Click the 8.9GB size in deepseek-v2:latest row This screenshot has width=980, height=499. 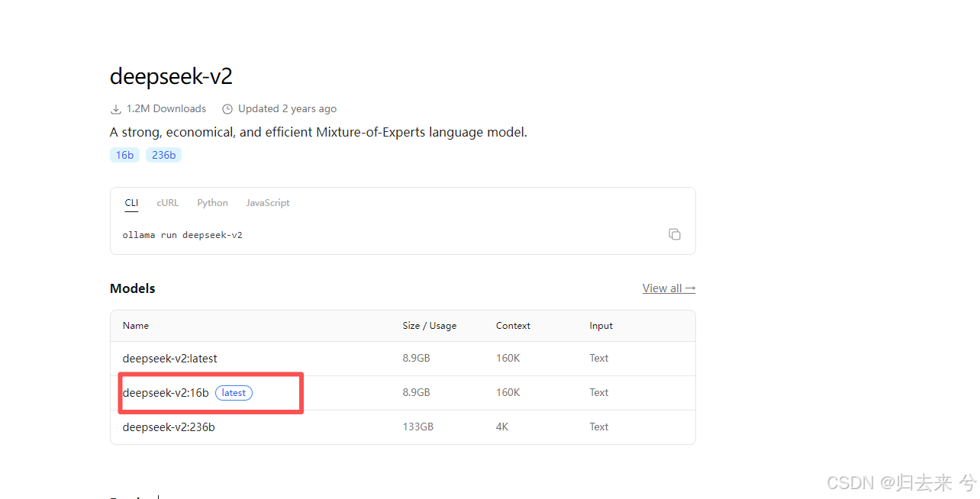click(x=417, y=359)
